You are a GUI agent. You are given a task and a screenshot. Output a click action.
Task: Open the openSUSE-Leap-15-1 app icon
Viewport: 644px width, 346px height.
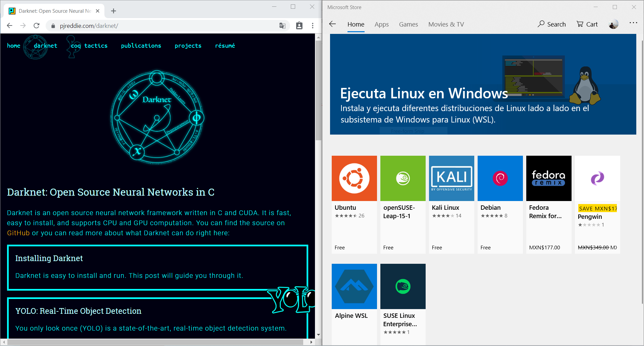pos(403,178)
